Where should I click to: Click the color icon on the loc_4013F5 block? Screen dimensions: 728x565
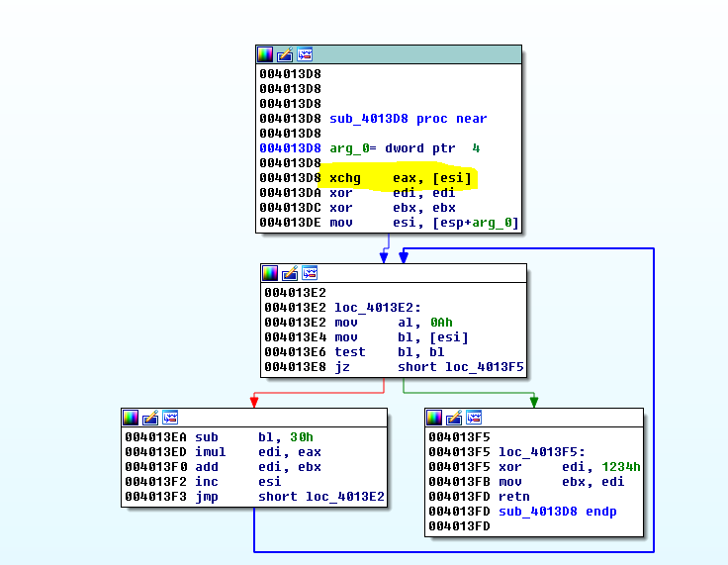tap(434, 418)
